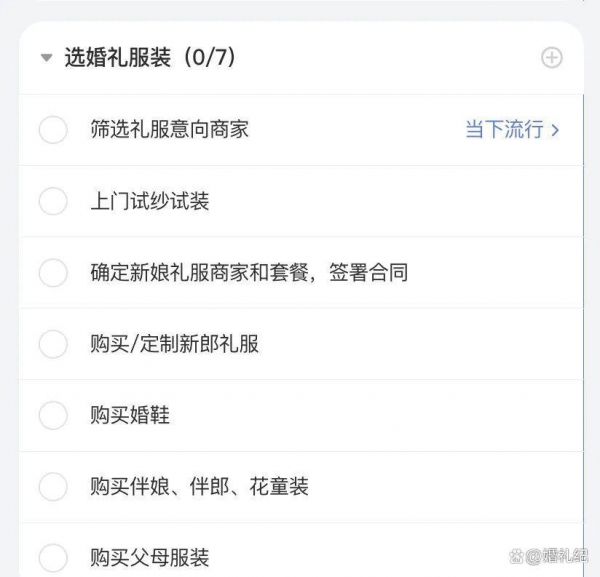This screenshot has width=600, height=577.
Task: Tap the chevron arrow beside 当下流行
Action: pyautogui.click(x=555, y=130)
